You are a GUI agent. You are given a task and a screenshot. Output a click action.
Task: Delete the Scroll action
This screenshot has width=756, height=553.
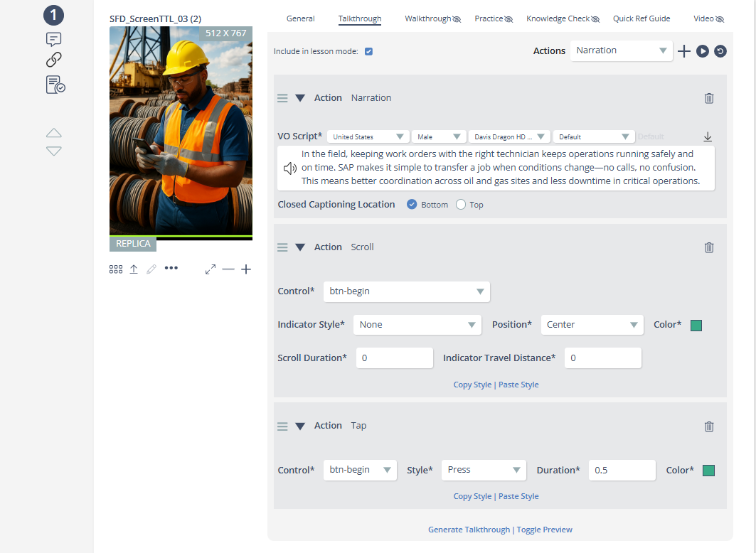[x=709, y=247]
